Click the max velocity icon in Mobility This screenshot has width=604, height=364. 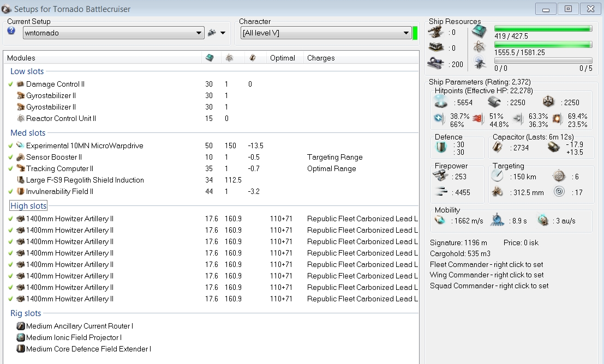(440, 221)
